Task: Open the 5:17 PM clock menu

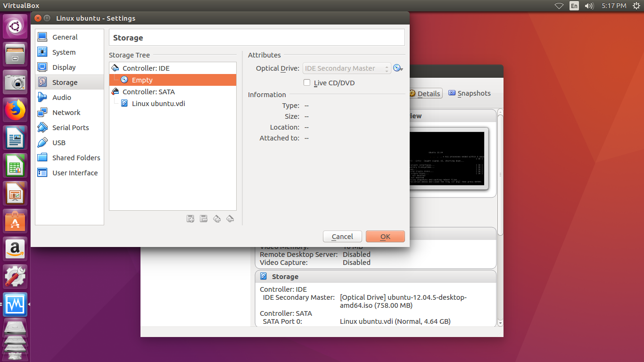Action: pyautogui.click(x=614, y=6)
